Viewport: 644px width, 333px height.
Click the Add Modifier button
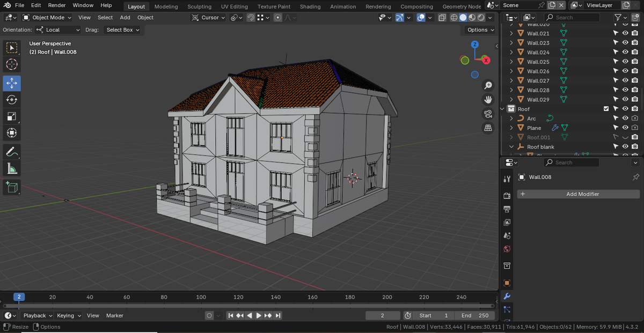click(579, 194)
